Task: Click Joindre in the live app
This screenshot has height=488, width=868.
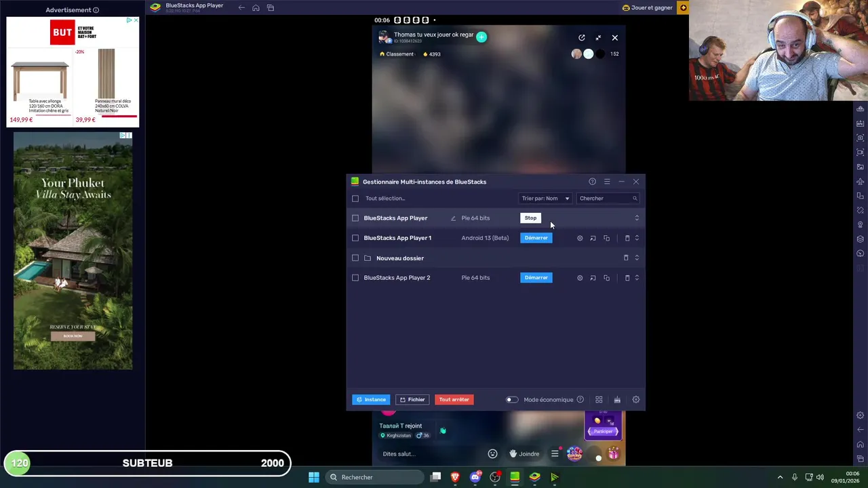Action: point(525,454)
